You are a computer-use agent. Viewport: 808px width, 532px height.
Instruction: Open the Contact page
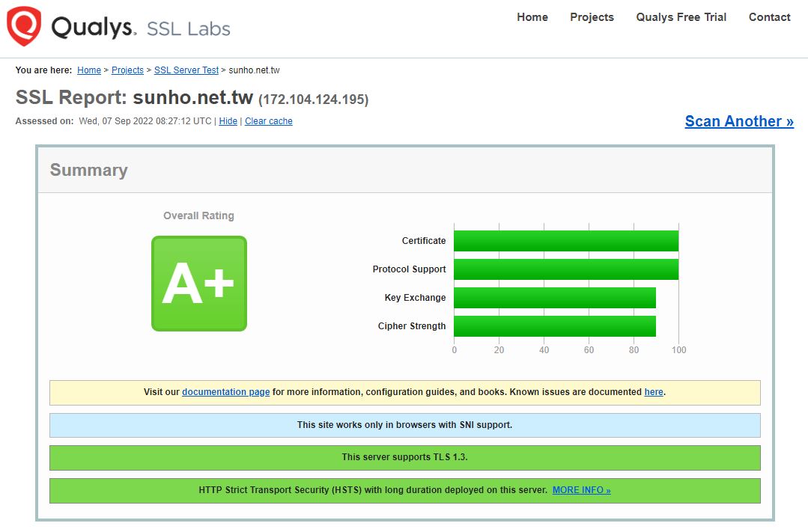point(769,17)
